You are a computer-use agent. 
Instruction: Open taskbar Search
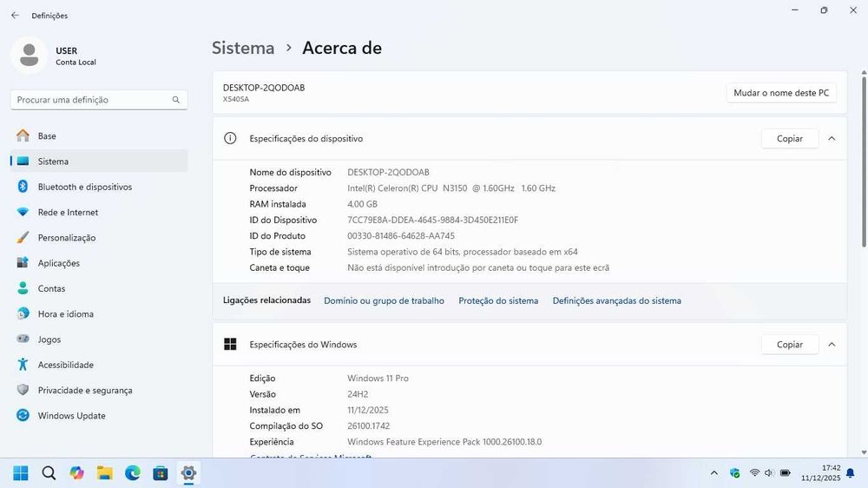(x=49, y=473)
